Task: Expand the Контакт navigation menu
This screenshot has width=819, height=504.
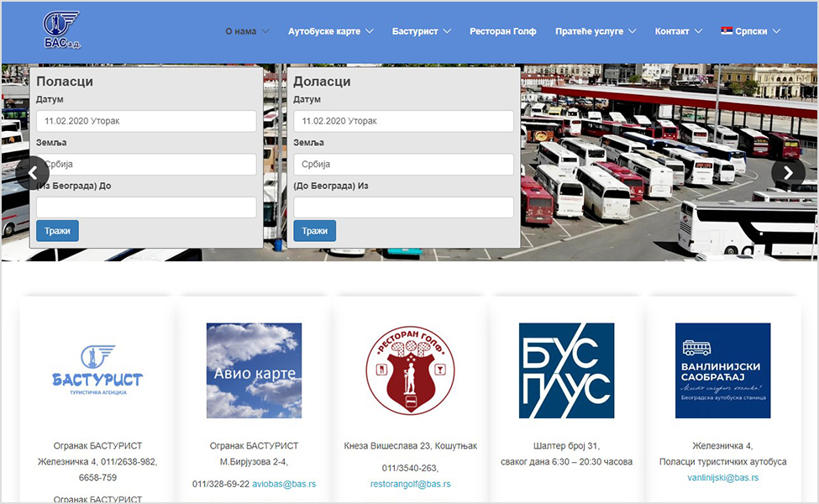Action: (678, 31)
